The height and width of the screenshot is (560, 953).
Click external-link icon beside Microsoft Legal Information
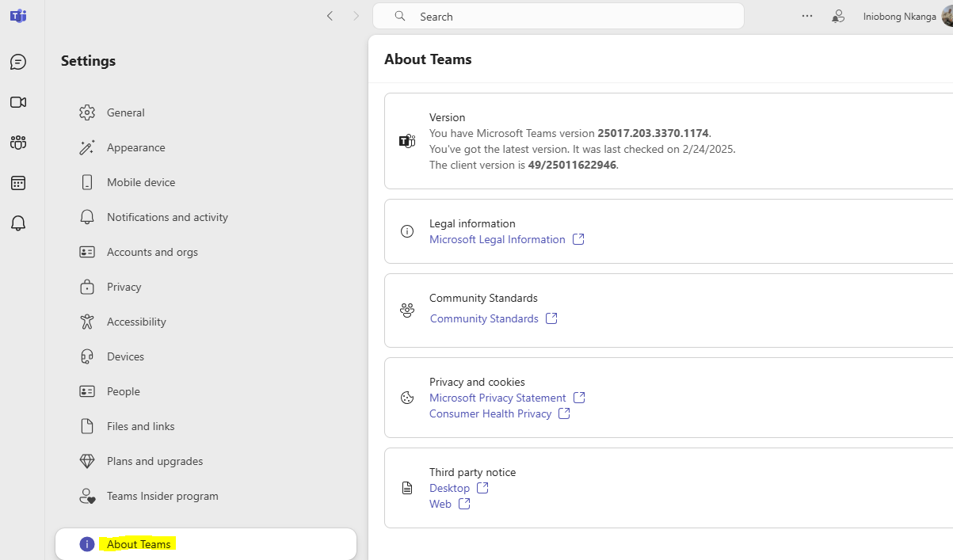point(578,239)
